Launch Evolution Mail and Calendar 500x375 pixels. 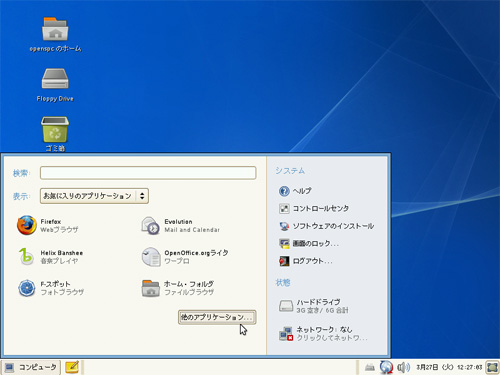(x=181, y=225)
